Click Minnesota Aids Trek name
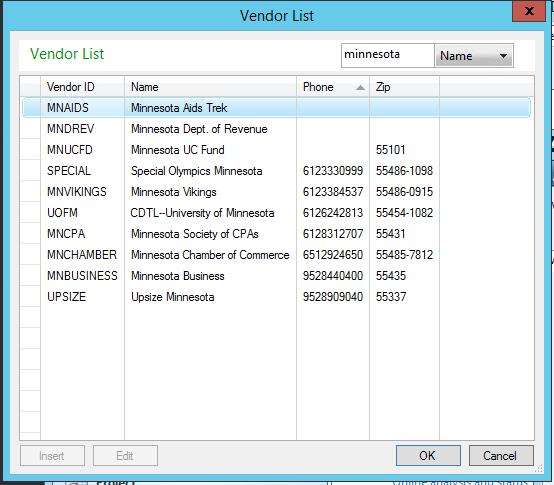This screenshot has height=485, width=554. [179, 108]
